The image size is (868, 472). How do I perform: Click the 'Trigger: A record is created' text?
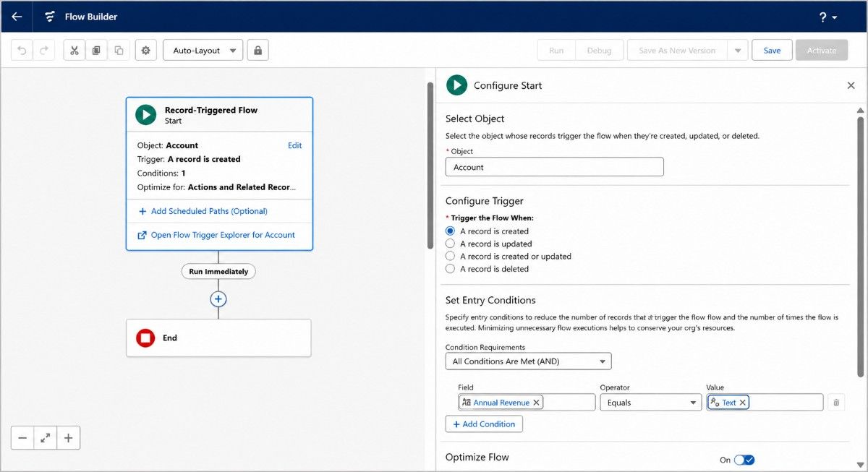[189, 159]
